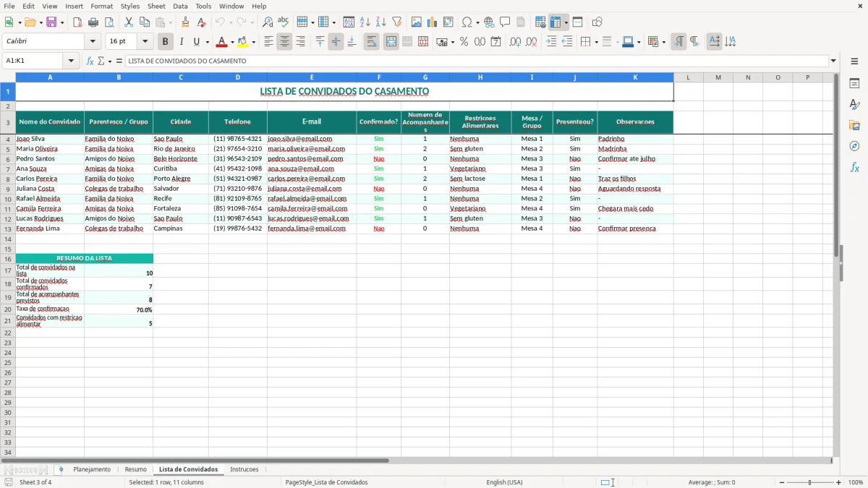Insert a chart
Screen dimensions: 868x488
click(433, 22)
